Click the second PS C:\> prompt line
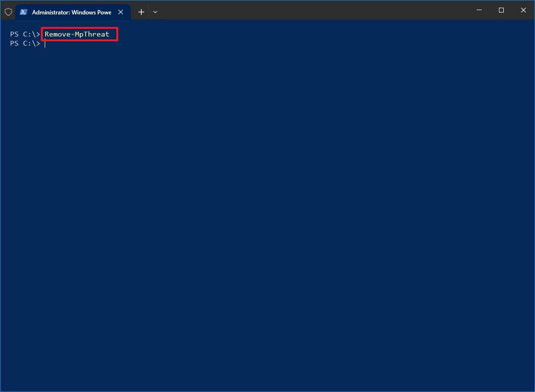Screen dimensions: 535x392 [x=25, y=43]
